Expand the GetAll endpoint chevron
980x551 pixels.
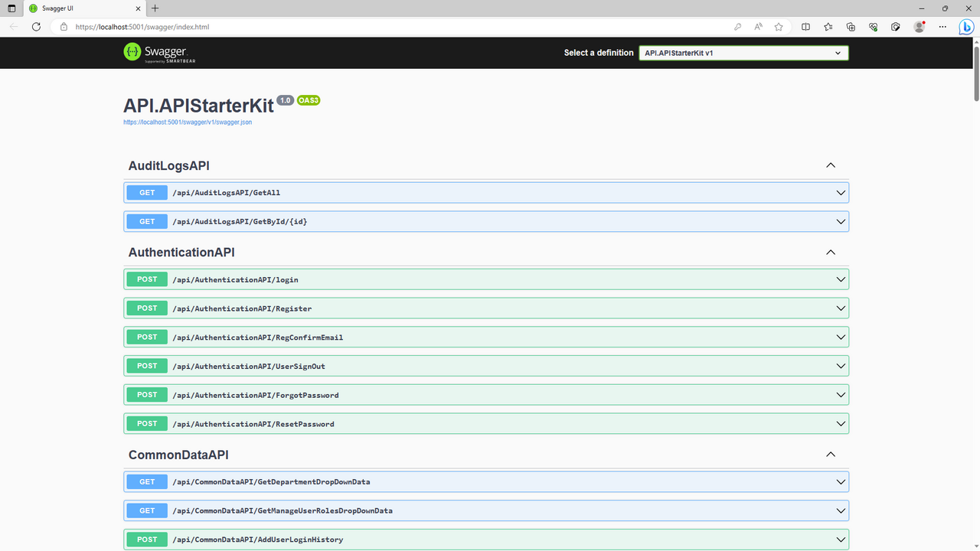[x=841, y=193]
